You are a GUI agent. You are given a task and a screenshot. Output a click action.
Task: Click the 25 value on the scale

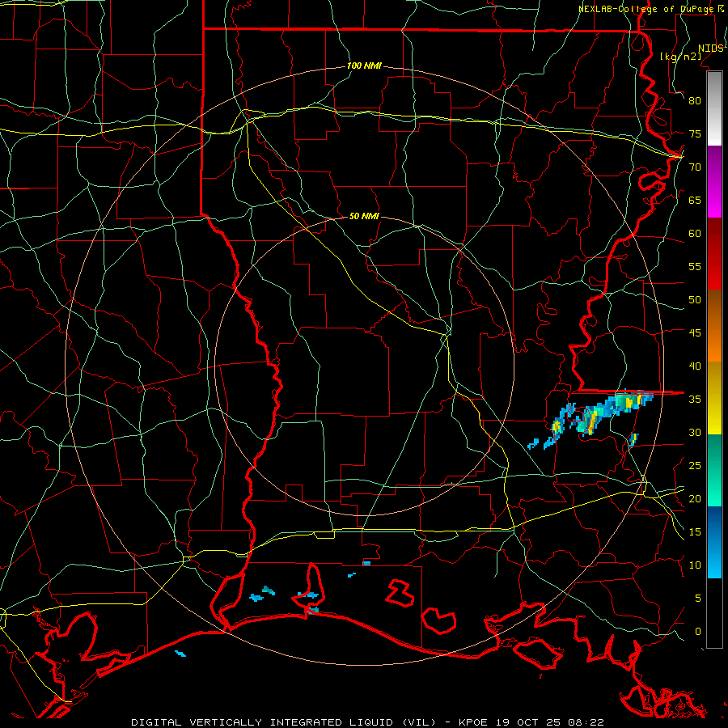click(x=695, y=466)
